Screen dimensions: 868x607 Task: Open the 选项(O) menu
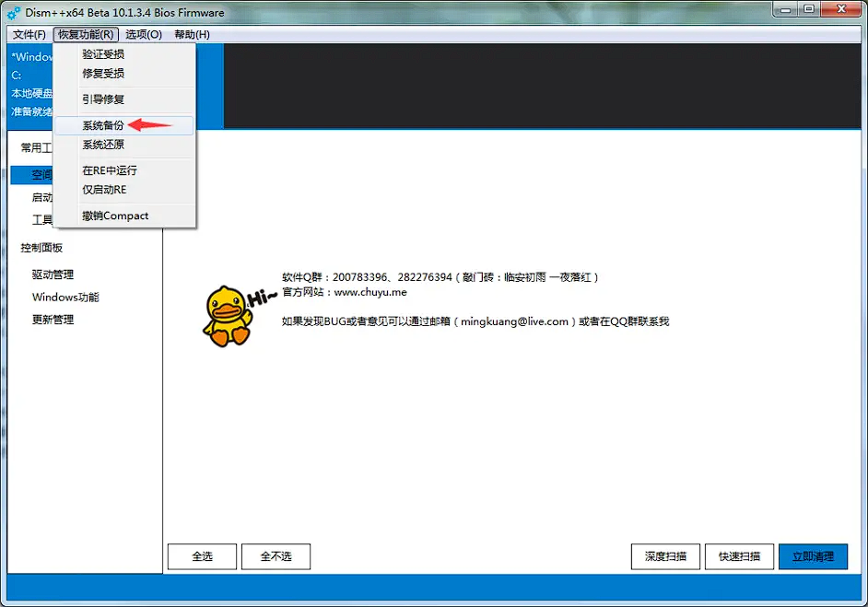144,34
